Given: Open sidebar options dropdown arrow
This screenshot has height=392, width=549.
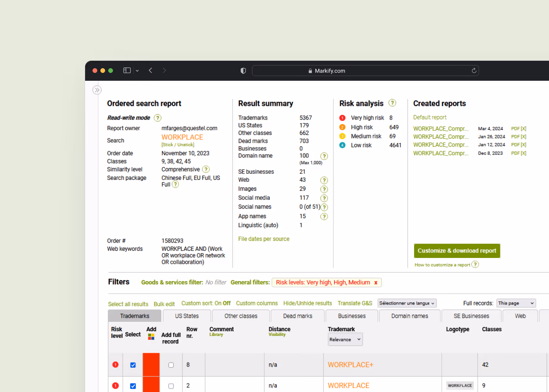Looking at the screenshot, I should coord(137,71).
